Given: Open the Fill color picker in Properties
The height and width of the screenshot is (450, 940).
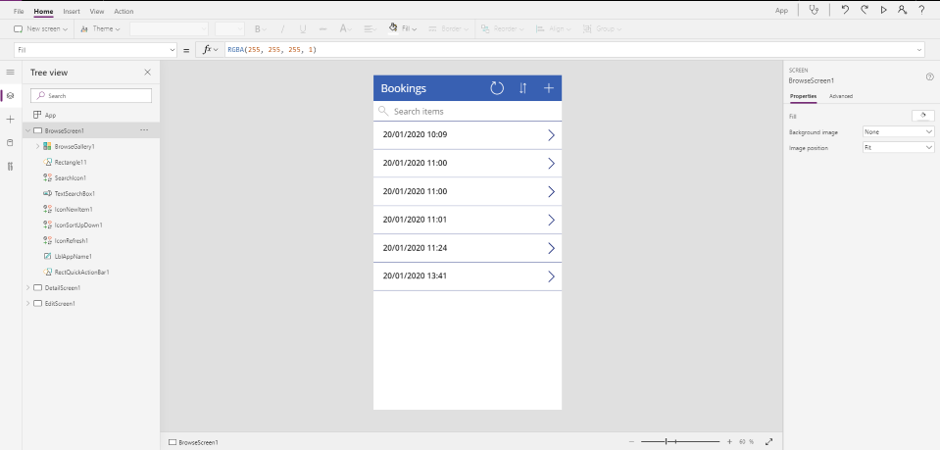Looking at the screenshot, I should (x=923, y=116).
